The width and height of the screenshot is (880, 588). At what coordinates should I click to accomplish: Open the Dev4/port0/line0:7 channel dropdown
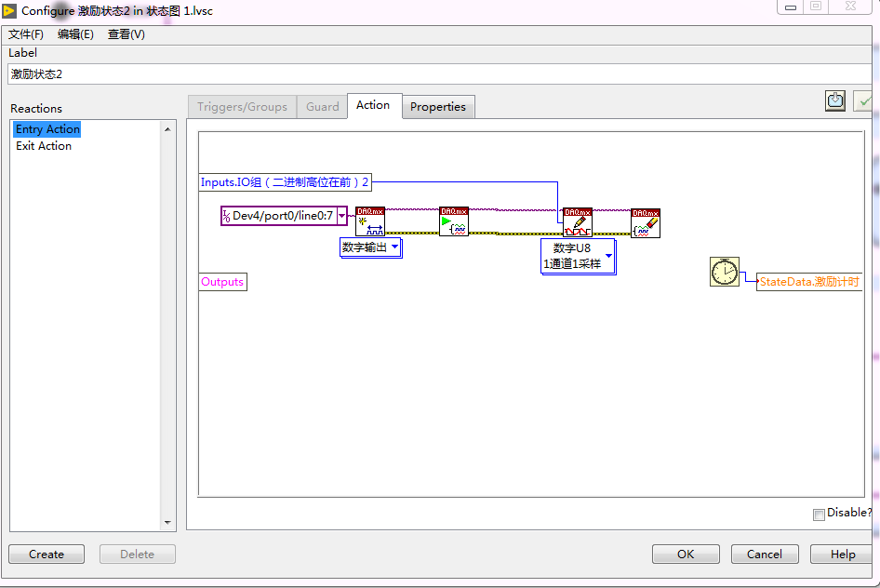click(340, 216)
